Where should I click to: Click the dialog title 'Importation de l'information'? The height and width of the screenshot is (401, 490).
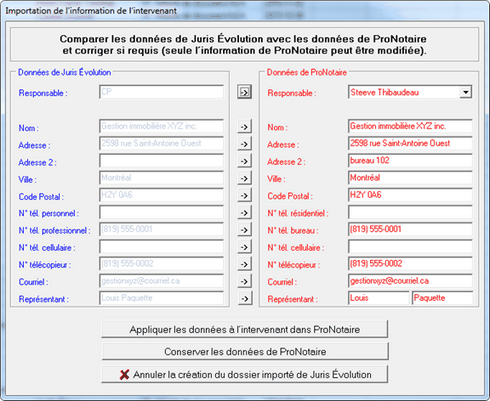[91, 11]
